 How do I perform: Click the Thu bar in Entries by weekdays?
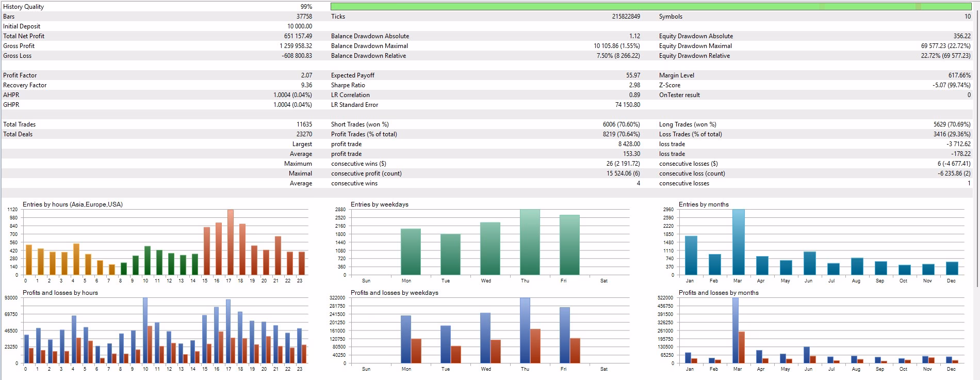[530, 243]
